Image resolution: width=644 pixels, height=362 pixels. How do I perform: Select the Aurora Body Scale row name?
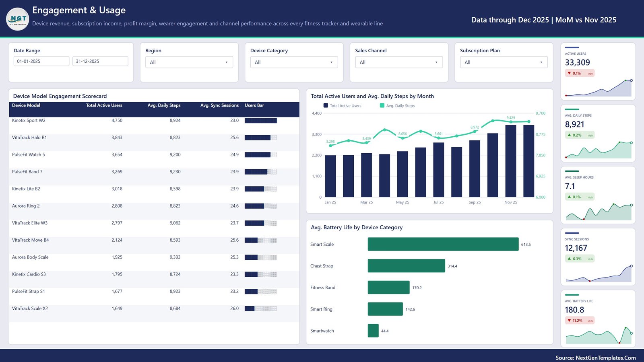pyautogui.click(x=30, y=257)
